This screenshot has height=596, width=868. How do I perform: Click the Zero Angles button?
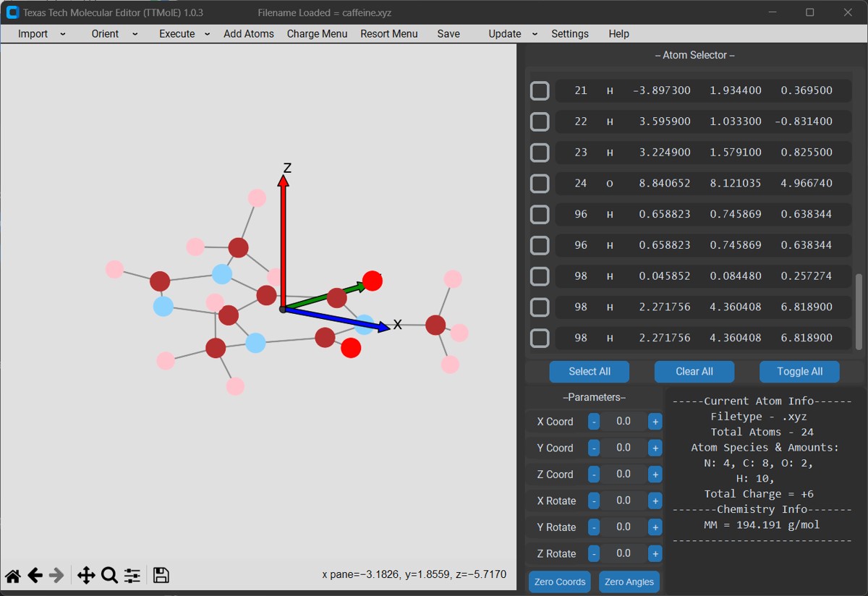629,582
